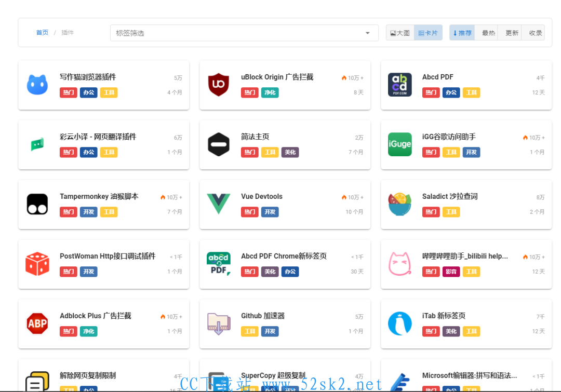The image size is (561, 392).
Task: Click the Vue Devtools V logo
Action: (219, 204)
